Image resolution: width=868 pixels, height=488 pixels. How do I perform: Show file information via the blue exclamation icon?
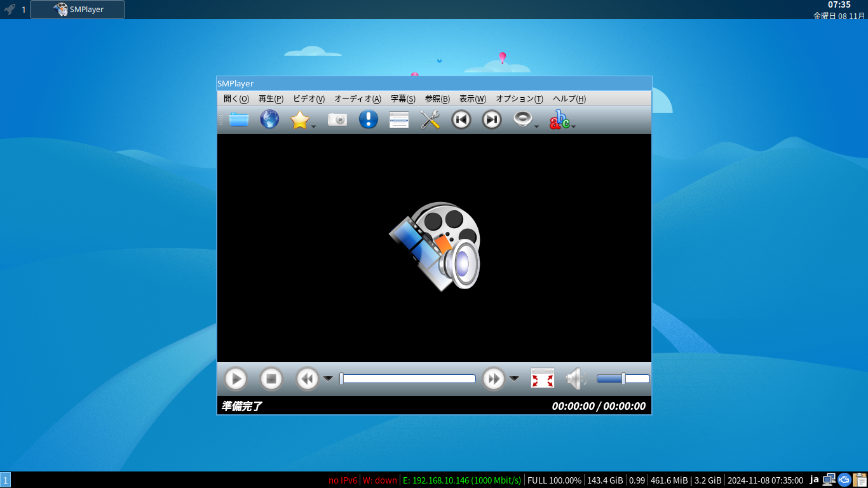coord(367,119)
